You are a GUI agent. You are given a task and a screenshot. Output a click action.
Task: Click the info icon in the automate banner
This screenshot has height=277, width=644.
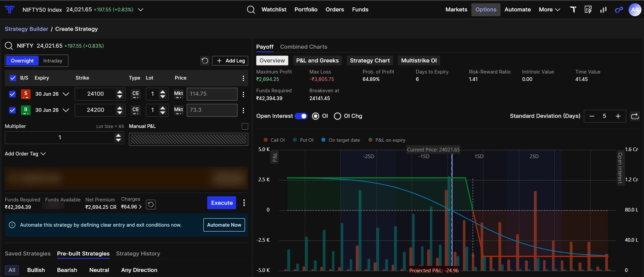click(x=12, y=225)
